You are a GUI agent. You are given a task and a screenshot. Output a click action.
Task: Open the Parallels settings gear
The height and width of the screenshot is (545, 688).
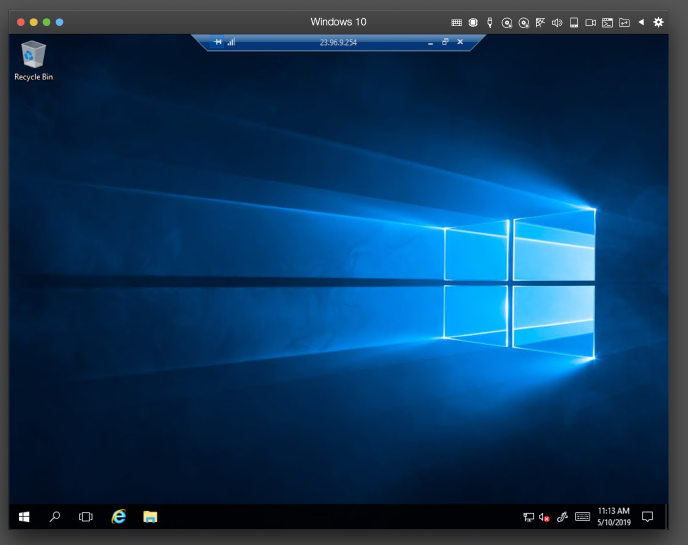tap(658, 22)
